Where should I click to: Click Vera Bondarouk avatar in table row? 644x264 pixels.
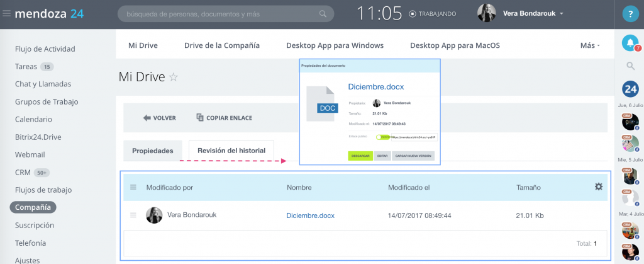154,215
